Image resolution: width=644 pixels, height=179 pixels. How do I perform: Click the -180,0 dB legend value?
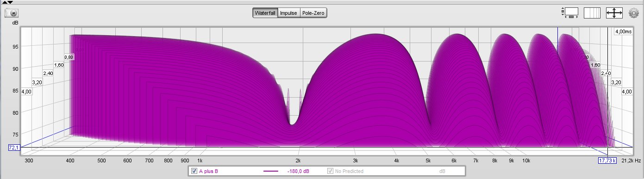click(x=298, y=171)
